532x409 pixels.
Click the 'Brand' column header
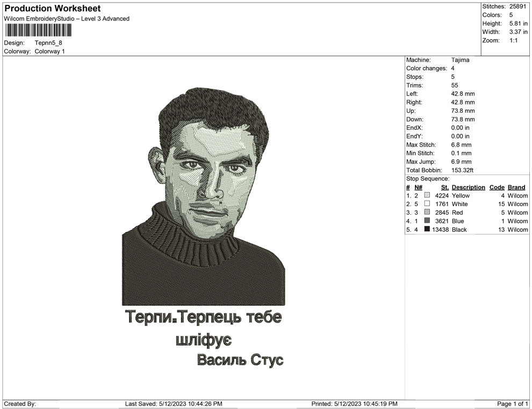(516, 187)
